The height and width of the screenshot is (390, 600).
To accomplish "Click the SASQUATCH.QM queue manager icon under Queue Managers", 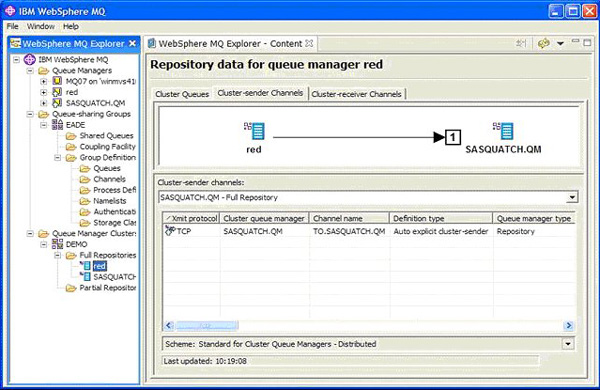I will [x=57, y=103].
